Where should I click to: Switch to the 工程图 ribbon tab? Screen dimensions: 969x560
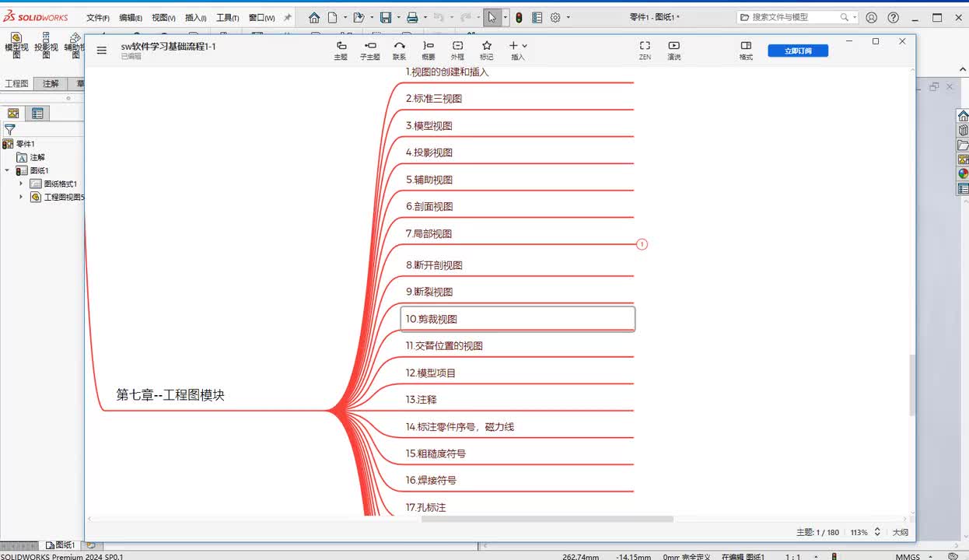[16, 84]
